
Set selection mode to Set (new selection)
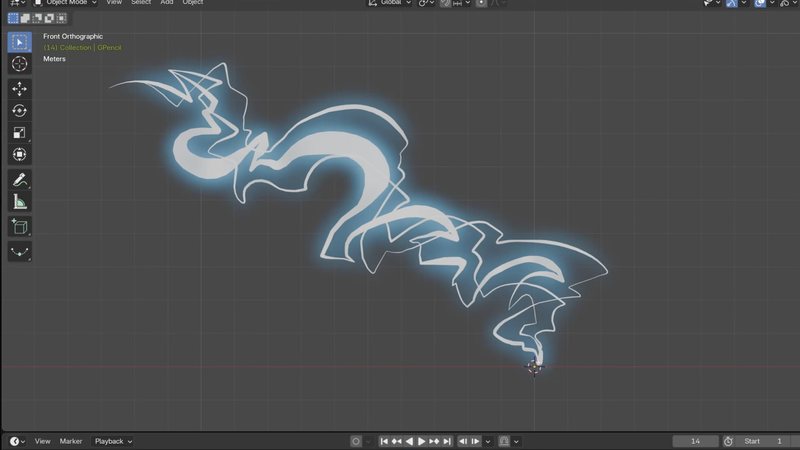(13, 18)
